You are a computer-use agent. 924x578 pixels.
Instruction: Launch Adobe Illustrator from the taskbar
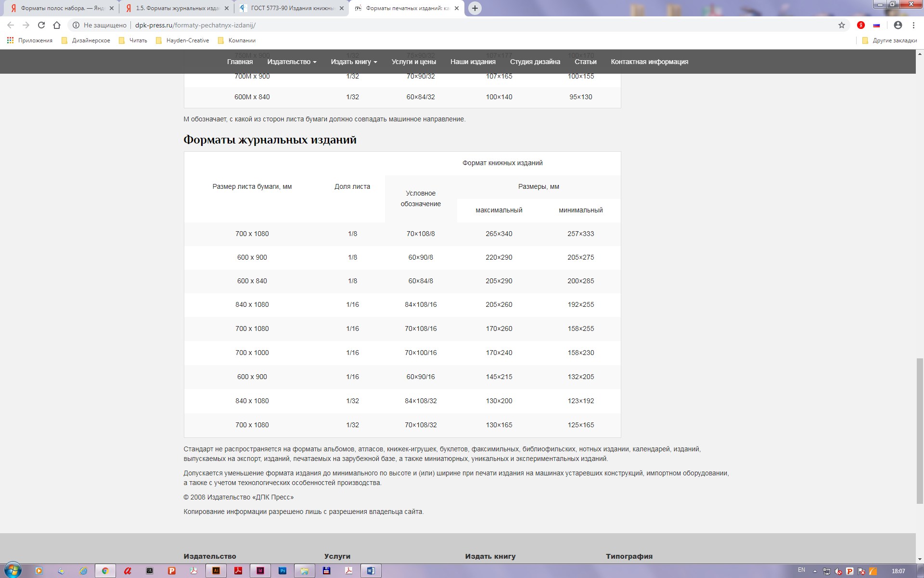[x=216, y=571]
